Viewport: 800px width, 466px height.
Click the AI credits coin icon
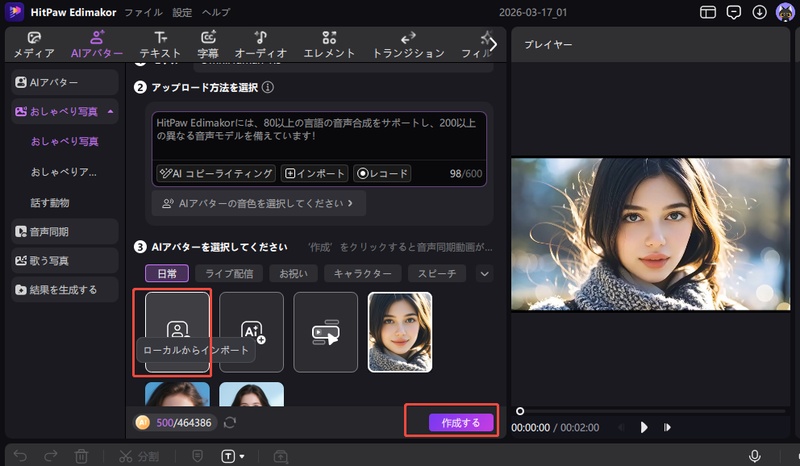pos(143,423)
